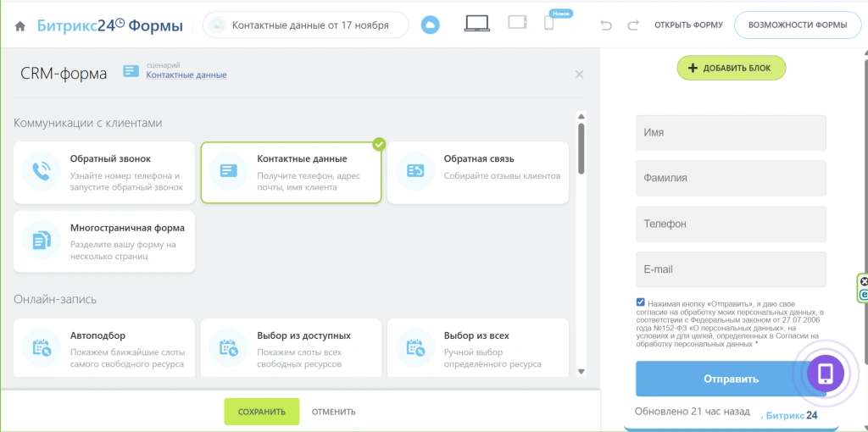Click СОХРАНИТЬ button
Screen dimensions: 868x432
point(262,412)
